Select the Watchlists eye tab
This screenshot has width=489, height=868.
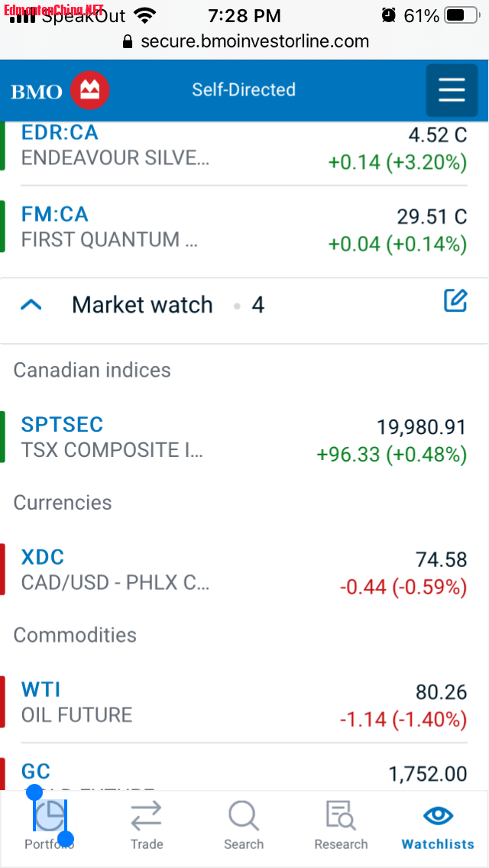pyautogui.click(x=438, y=824)
